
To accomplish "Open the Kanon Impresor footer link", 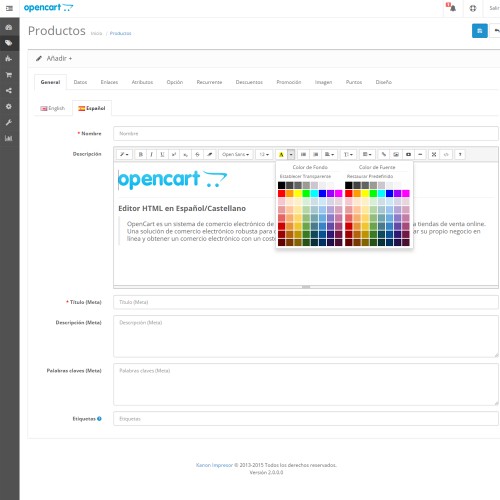I will pos(214,465).
